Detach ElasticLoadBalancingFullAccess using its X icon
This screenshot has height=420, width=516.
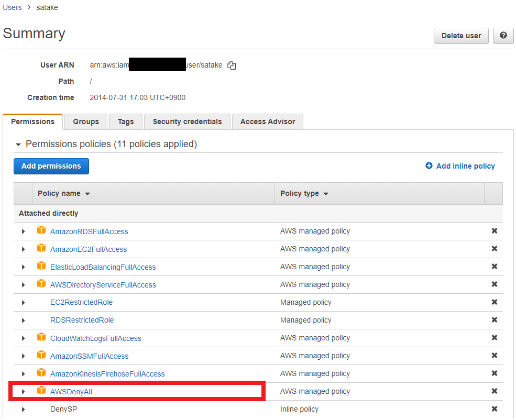[495, 267]
